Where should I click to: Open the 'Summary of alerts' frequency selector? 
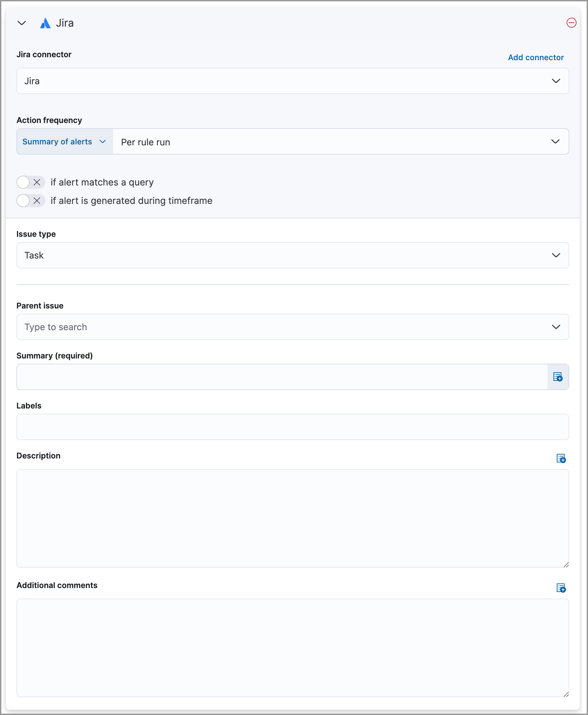pos(64,141)
